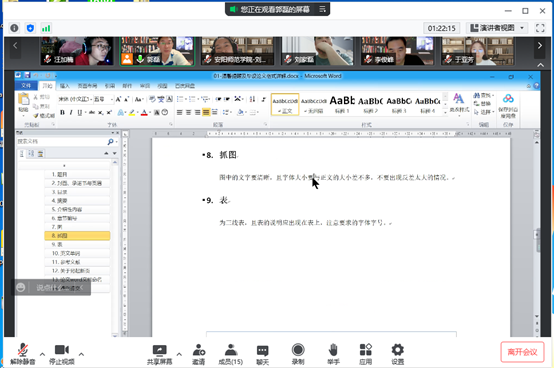Click the Subscript icon in Word ribbon
Screen dimensions: 554x368
click(x=101, y=113)
